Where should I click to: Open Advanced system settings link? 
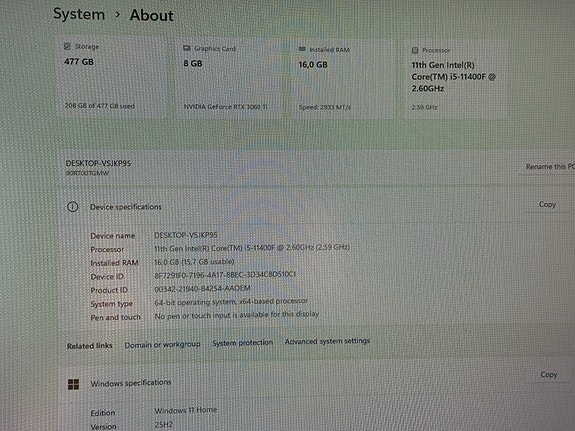point(327,341)
